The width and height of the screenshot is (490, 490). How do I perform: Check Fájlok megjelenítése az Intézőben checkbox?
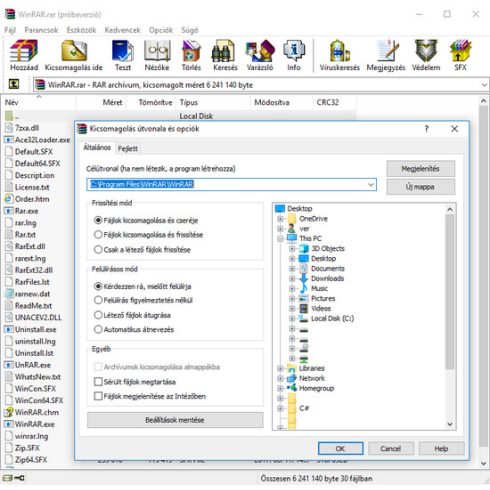pos(98,396)
